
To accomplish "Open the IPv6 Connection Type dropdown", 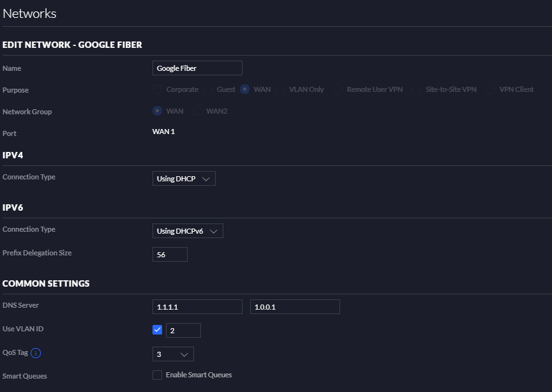I will (x=188, y=231).
